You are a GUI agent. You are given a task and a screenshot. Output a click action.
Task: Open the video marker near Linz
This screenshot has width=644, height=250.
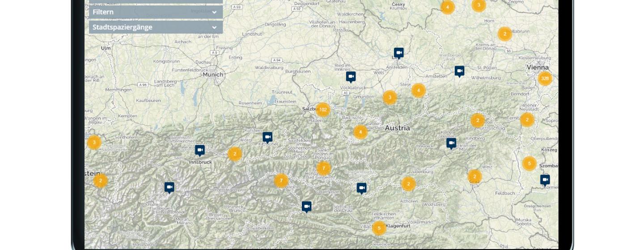coord(399,53)
